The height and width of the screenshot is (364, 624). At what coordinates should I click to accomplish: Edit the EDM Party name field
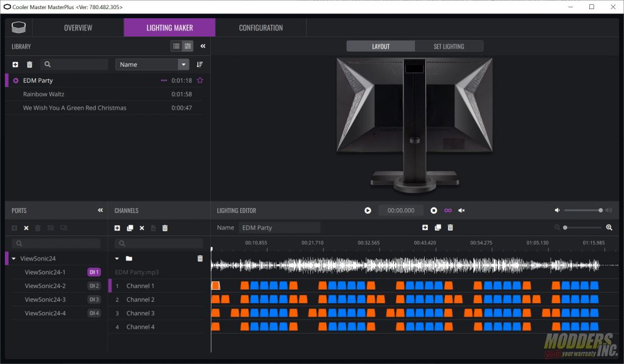[279, 228]
